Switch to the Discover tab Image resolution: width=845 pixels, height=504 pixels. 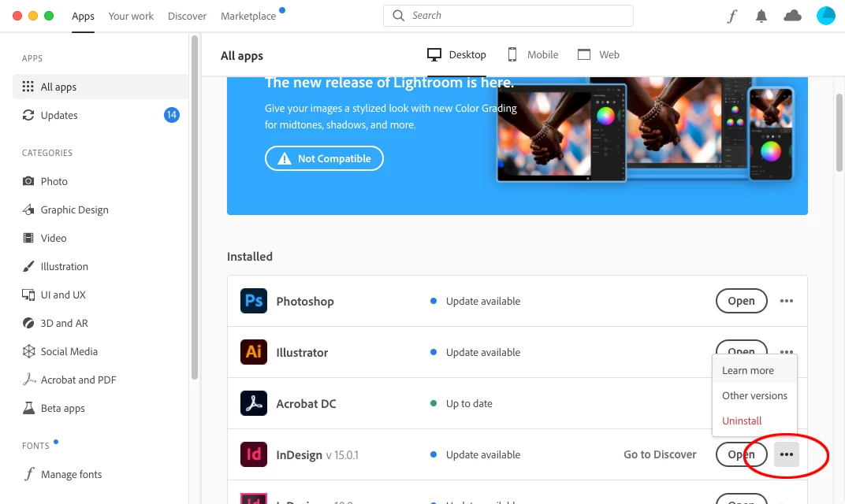tap(187, 17)
